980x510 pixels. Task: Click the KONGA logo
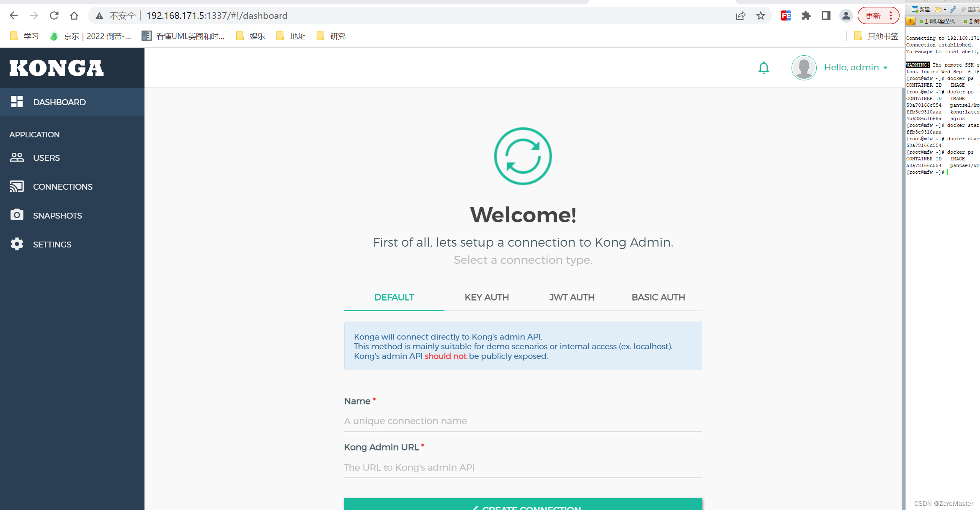[57, 68]
